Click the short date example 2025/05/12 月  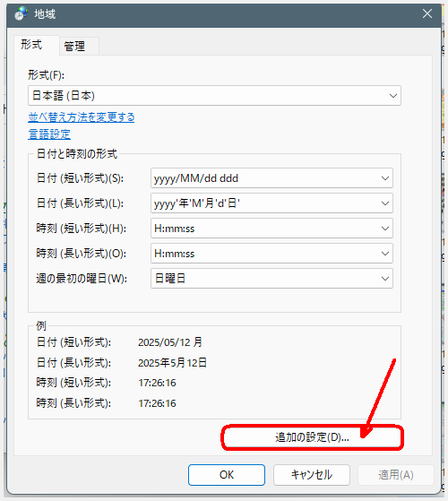[x=170, y=342]
